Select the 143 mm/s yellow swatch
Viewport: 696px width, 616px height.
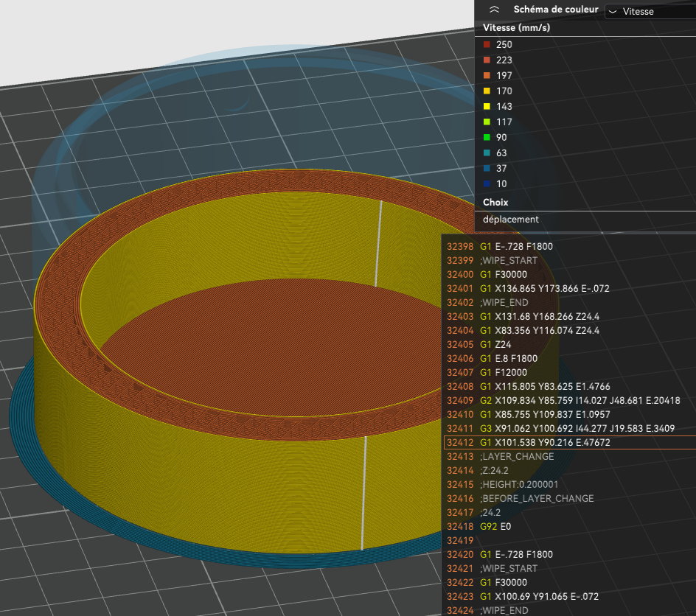[487, 107]
